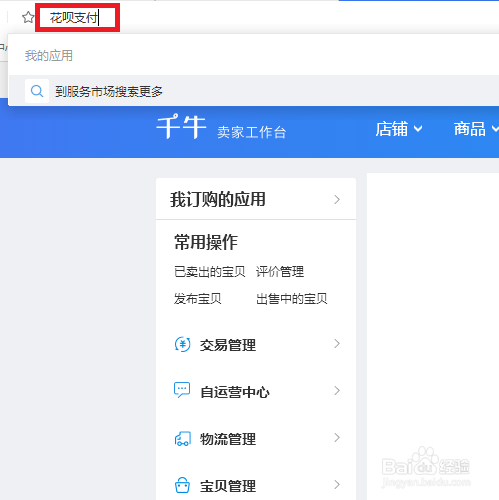Viewport: 499px width, 500px height.
Task: Click the 交易管理 yen icon
Action: pos(182,345)
